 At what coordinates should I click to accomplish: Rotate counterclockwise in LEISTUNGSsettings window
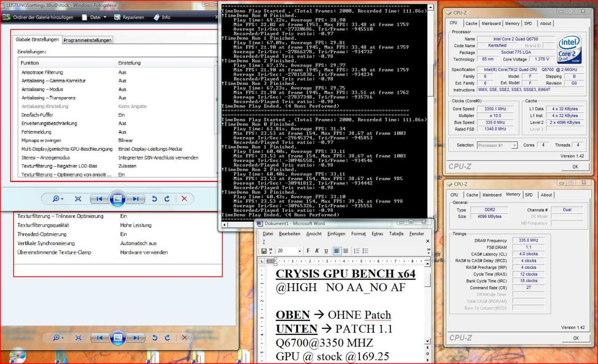click(x=155, y=199)
